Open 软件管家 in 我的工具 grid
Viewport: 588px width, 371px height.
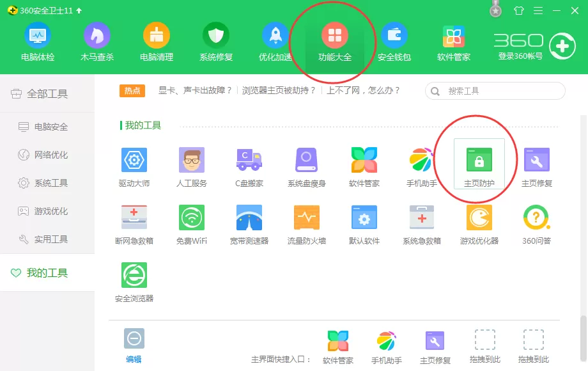click(364, 168)
